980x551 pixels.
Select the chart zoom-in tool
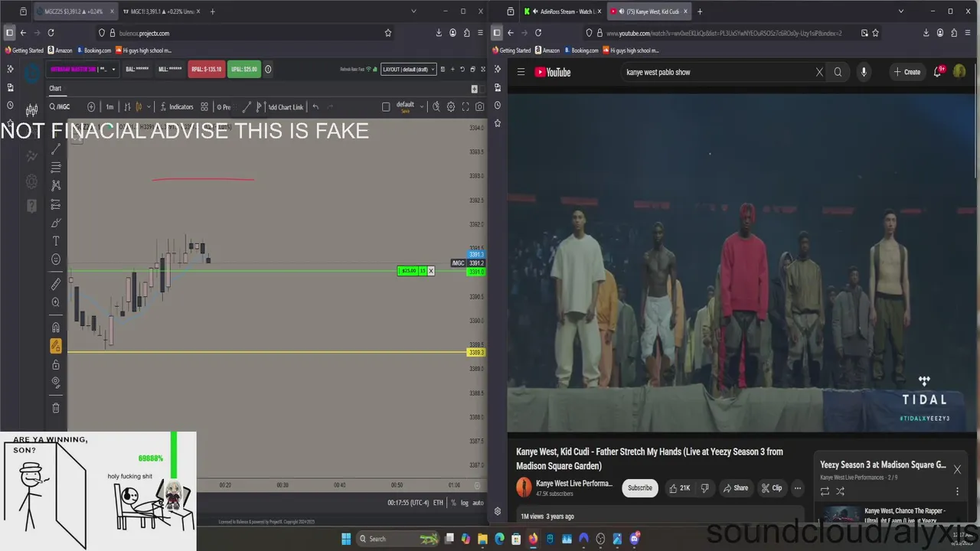tap(56, 302)
